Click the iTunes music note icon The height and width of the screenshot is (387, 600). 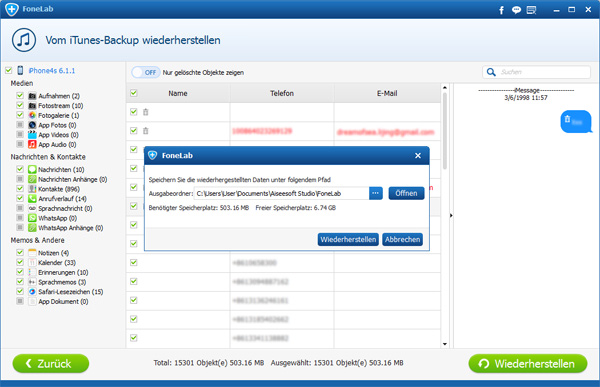pos(24,40)
